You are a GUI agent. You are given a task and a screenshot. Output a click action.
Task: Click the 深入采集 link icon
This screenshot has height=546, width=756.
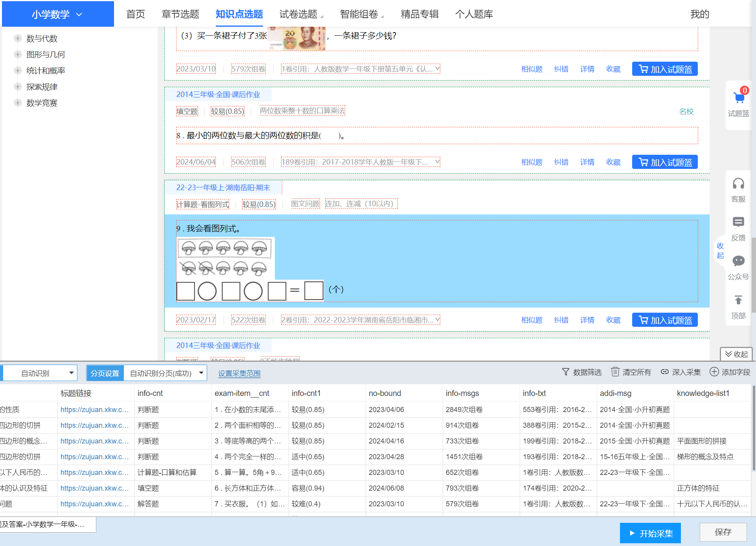(664, 372)
